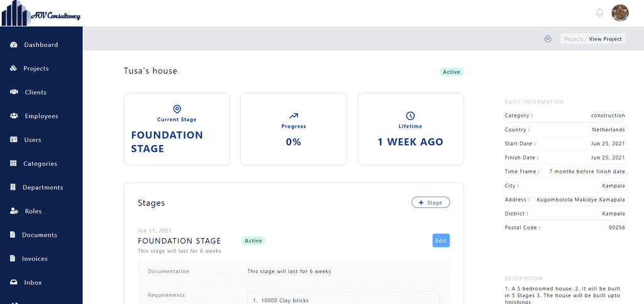
Task: Click the printer icon
Action: click(x=548, y=39)
